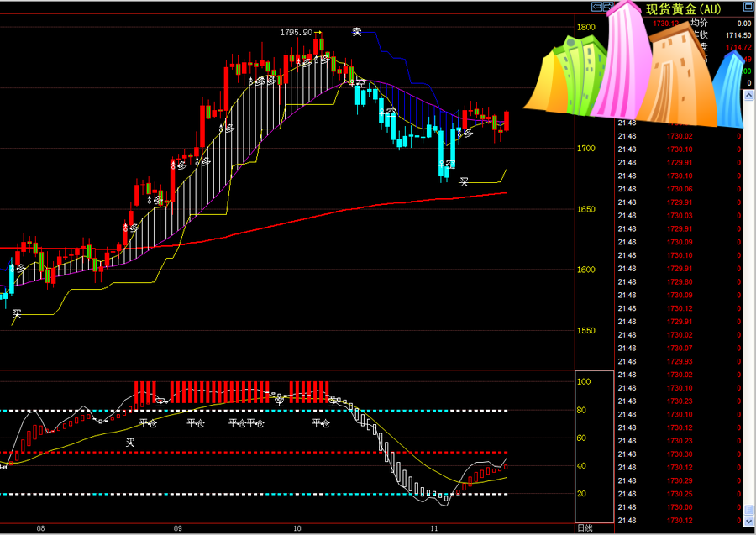Screen dimensions: 756x535
Task: Select tick row with price 1730.00
Action: click(680, 507)
